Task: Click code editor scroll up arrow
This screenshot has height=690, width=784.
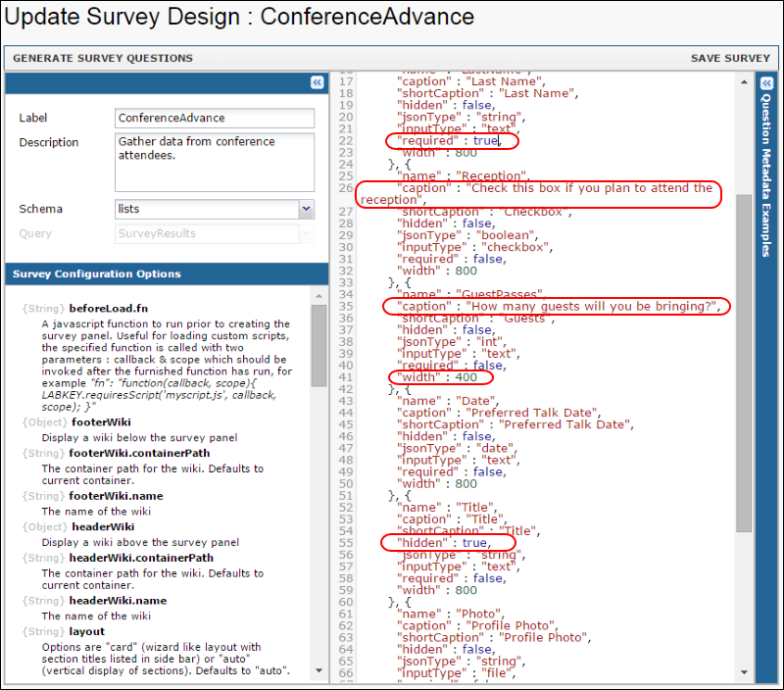Action: 744,82
